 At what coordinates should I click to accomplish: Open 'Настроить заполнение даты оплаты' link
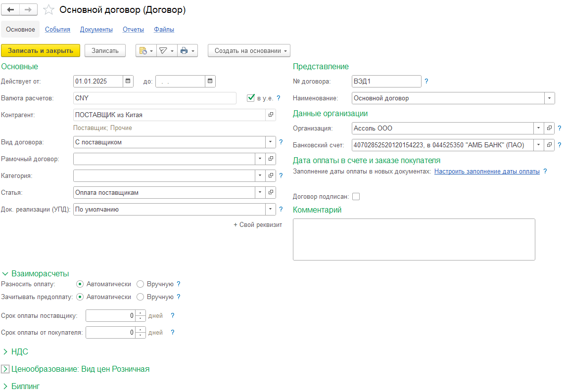[x=487, y=171]
